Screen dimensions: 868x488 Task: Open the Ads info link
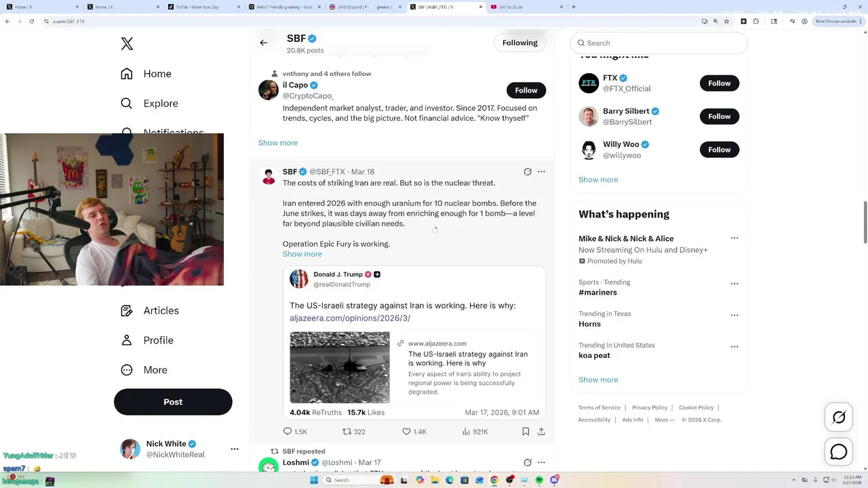click(633, 420)
